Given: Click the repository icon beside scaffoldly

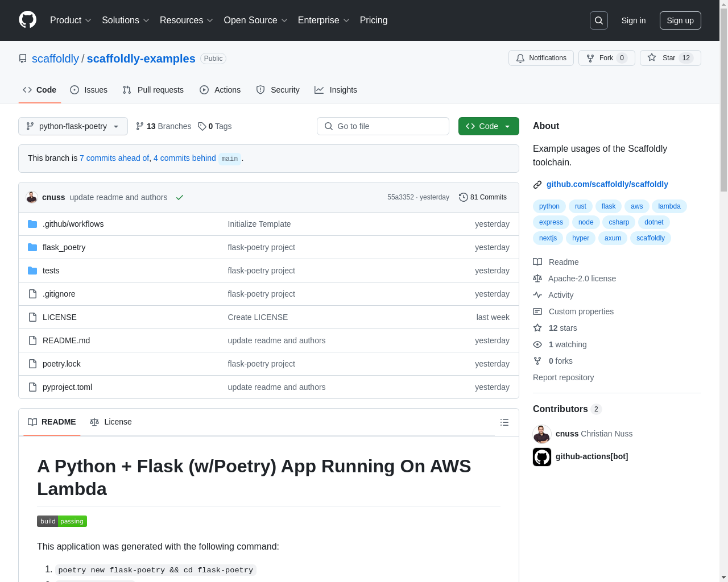Looking at the screenshot, I should [23, 59].
